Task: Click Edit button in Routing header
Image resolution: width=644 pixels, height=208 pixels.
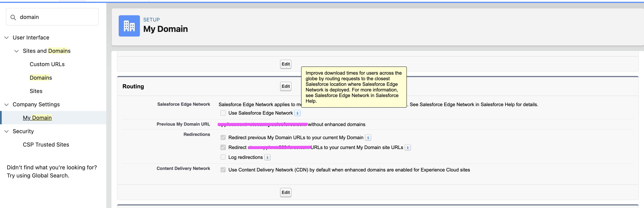Action: (285, 86)
